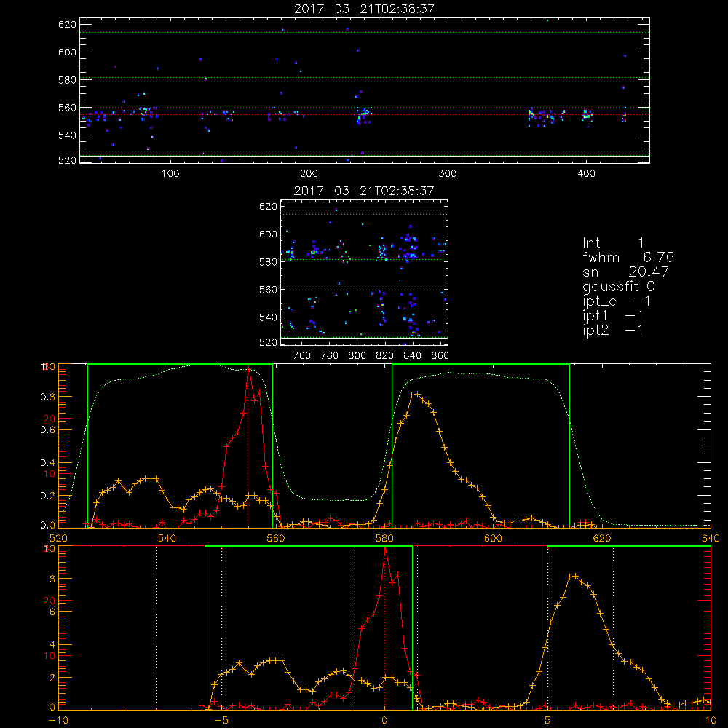This screenshot has width=728, height=728.
Task: Click y-axis label 600 on top plot
Action: pos(67,52)
